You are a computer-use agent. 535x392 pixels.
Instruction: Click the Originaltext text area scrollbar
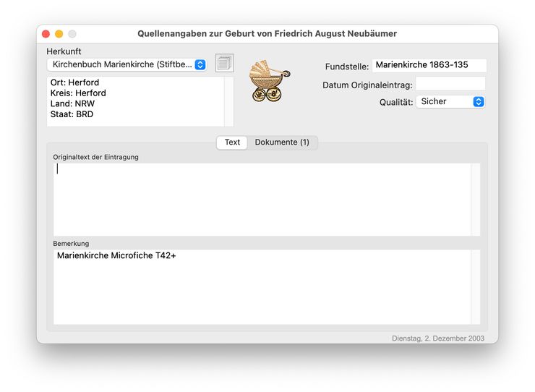475,199
